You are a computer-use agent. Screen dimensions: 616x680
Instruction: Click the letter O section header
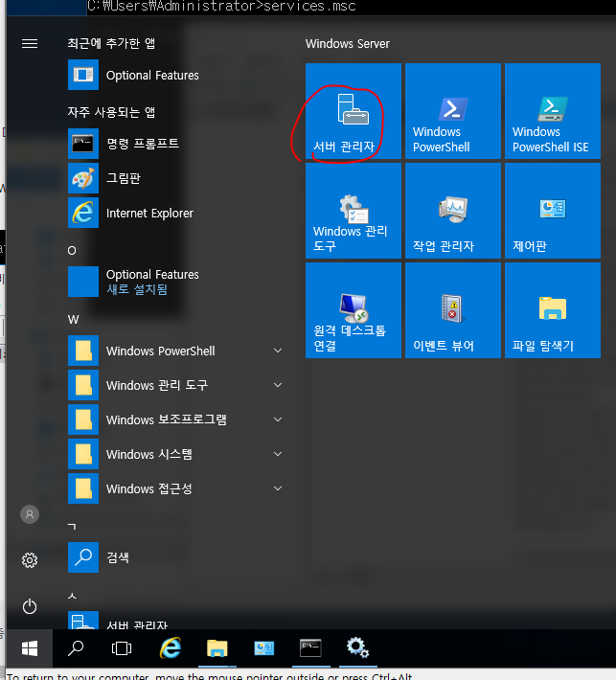click(72, 251)
